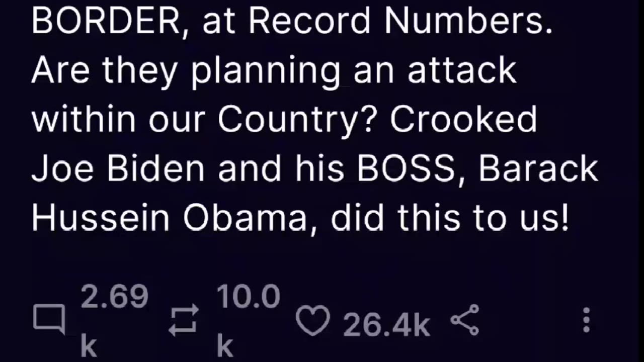The height and width of the screenshot is (362, 644).
Task: Repost this post with the arrows icon
Action: 183,320
